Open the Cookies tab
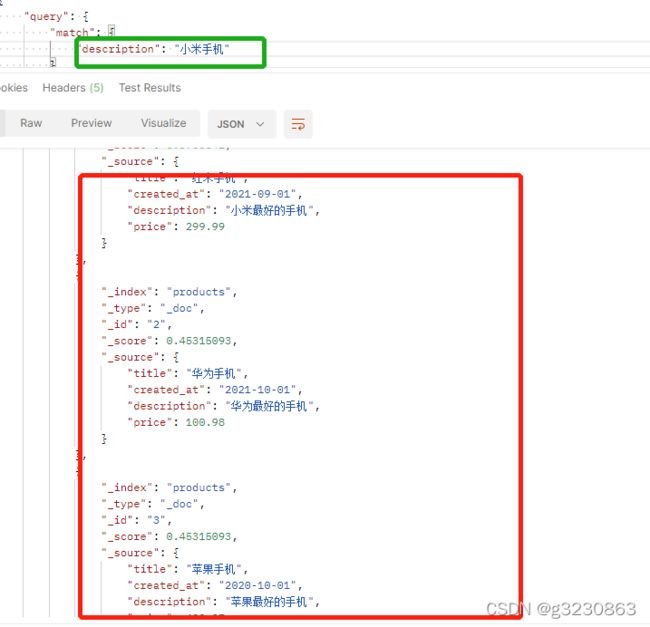 (x=14, y=88)
